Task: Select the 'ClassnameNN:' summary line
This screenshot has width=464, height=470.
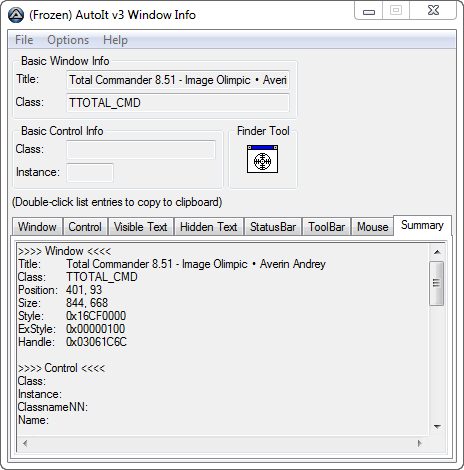Action: point(53,407)
